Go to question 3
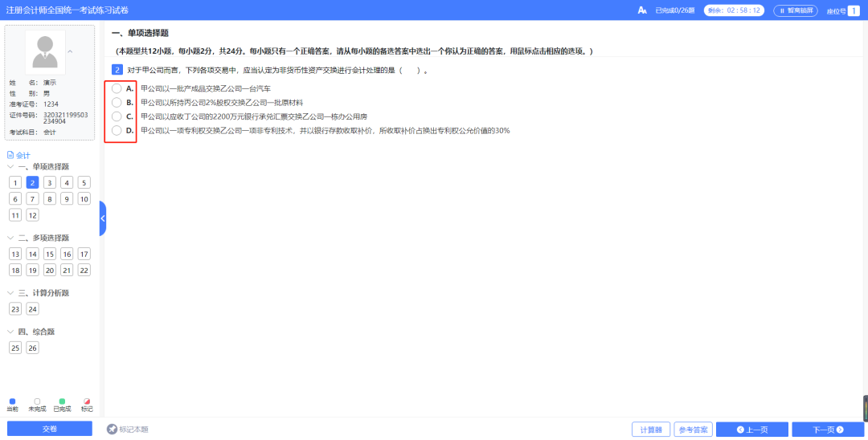Screen dimensions: 868x440 pyautogui.click(x=50, y=183)
